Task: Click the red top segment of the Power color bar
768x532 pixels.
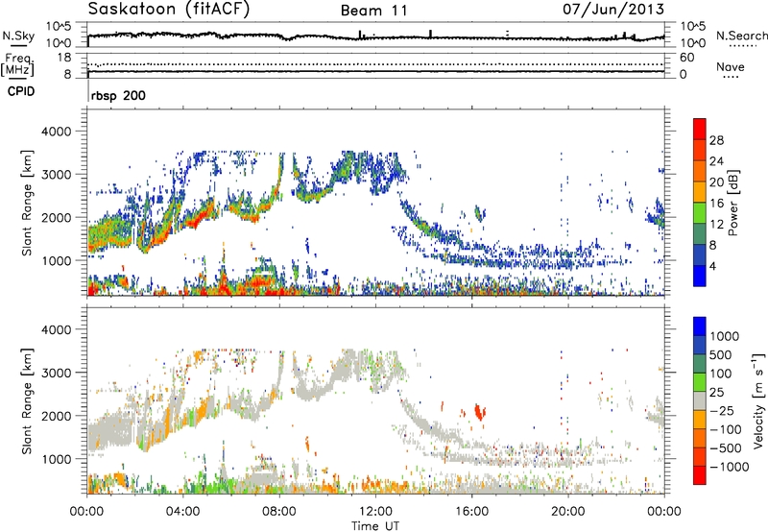Action: point(700,129)
